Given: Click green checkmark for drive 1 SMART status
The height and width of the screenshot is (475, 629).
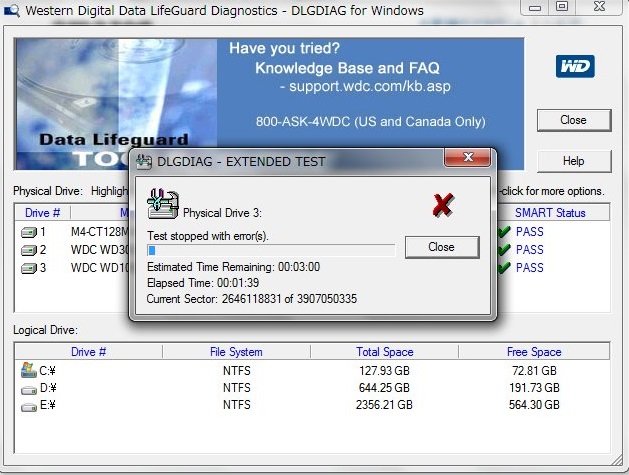Looking at the screenshot, I should coord(504,231).
